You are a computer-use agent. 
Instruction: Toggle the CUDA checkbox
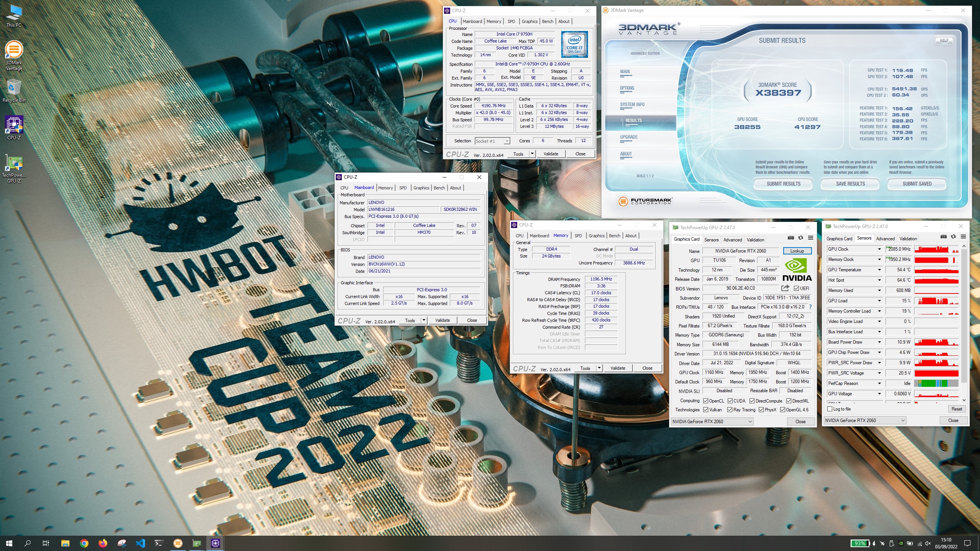(x=730, y=401)
